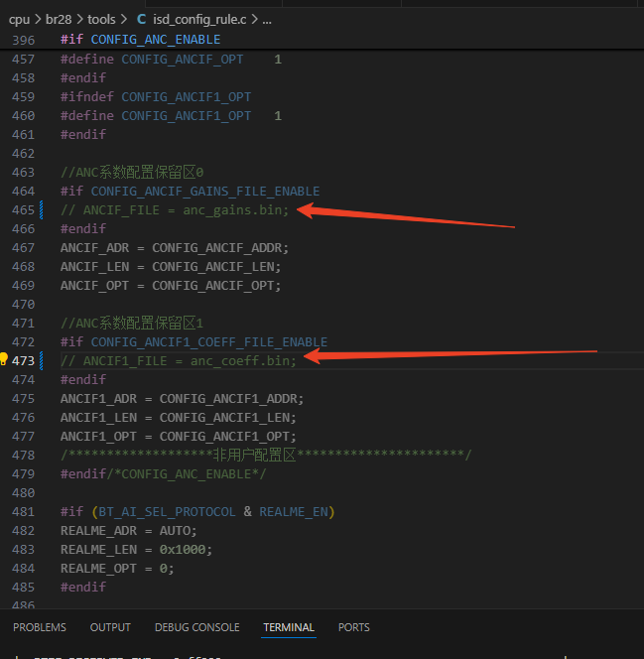Click 'ANCIF_LEN = CONFIG_ANCIF_LEN;' line

coord(171,267)
